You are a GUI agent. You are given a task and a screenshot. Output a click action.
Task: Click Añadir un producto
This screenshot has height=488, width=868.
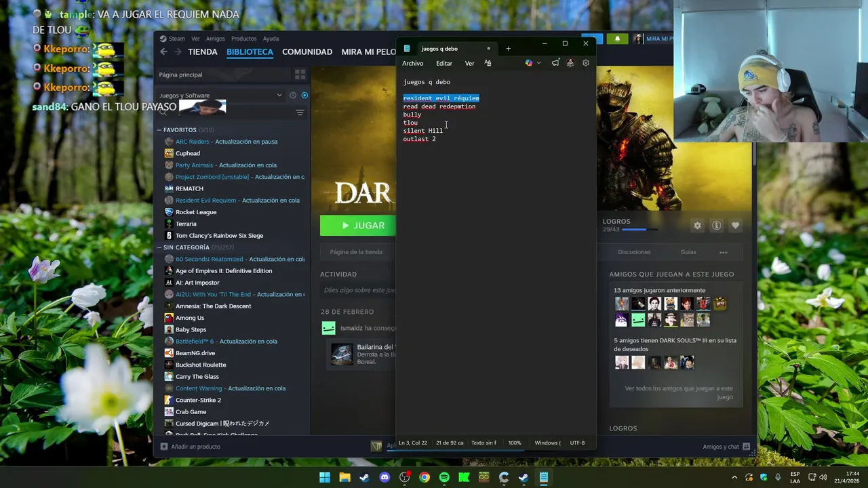(190, 447)
